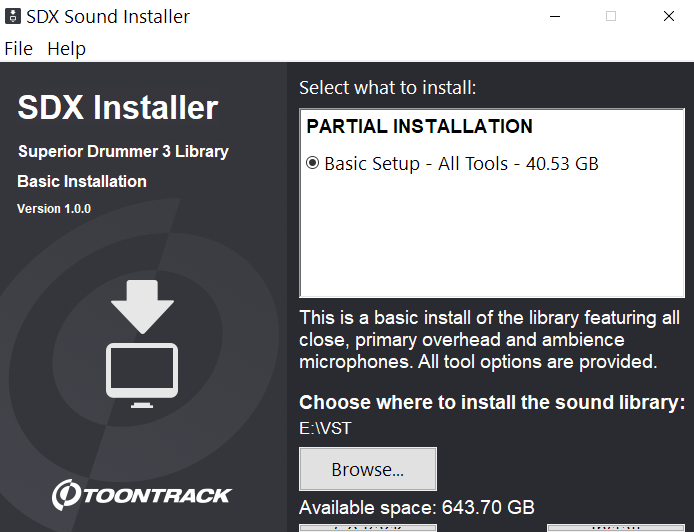Viewport: 694px width, 532px height.
Task: Click the E:\VST install path
Action: tap(325, 429)
